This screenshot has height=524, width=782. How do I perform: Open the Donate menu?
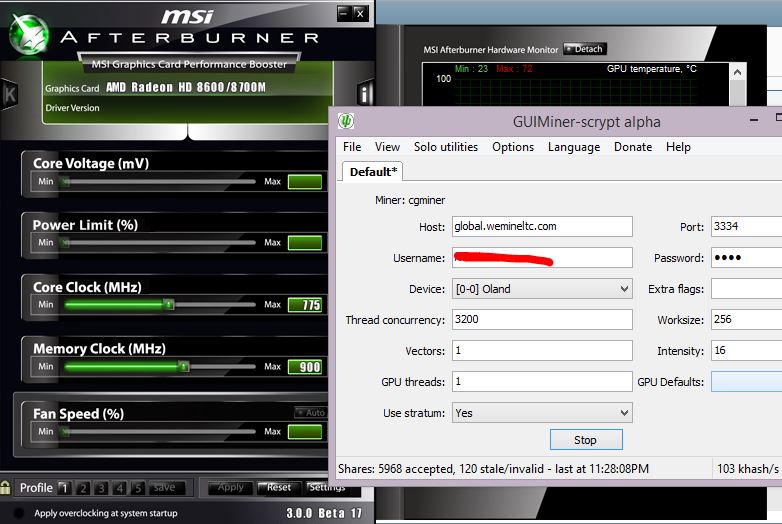[633, 147]
